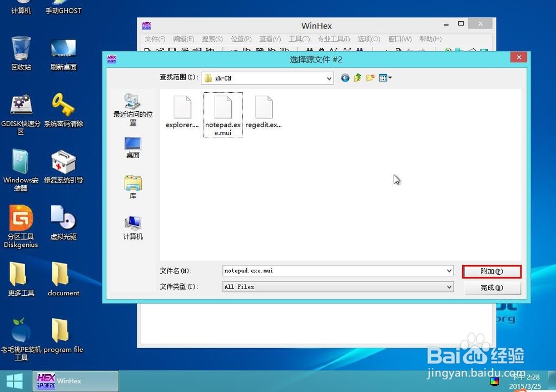Go up one folder level icon
Viewport: 556px width, 392px height.
358,78
